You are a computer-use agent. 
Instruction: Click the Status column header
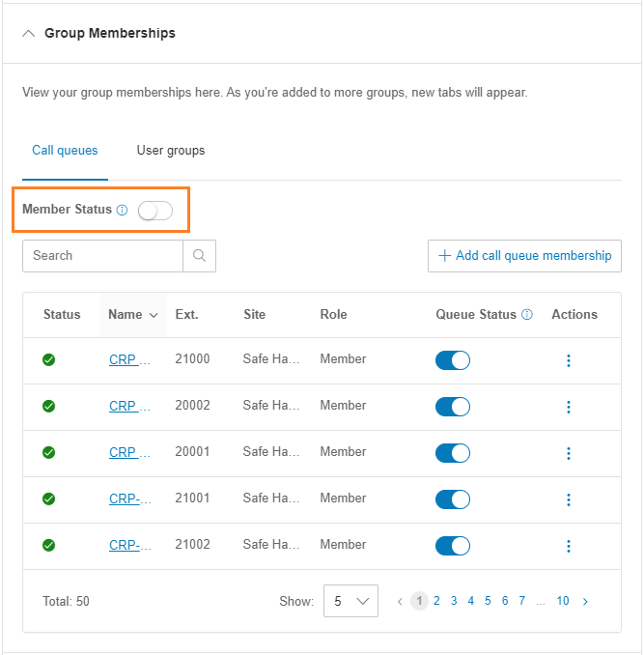click(x=62, y=315)
